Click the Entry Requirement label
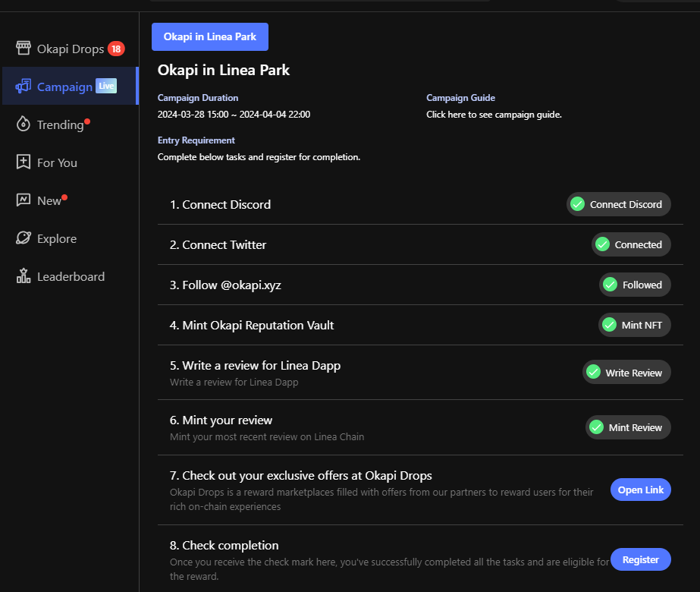The height and width of the screenshot is (592, 700). [196, 140]
